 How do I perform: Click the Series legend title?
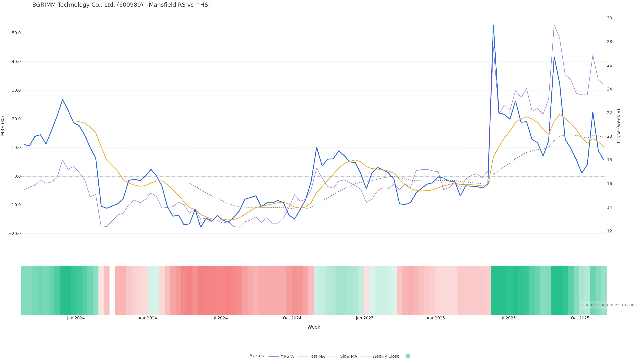[257, 356]
